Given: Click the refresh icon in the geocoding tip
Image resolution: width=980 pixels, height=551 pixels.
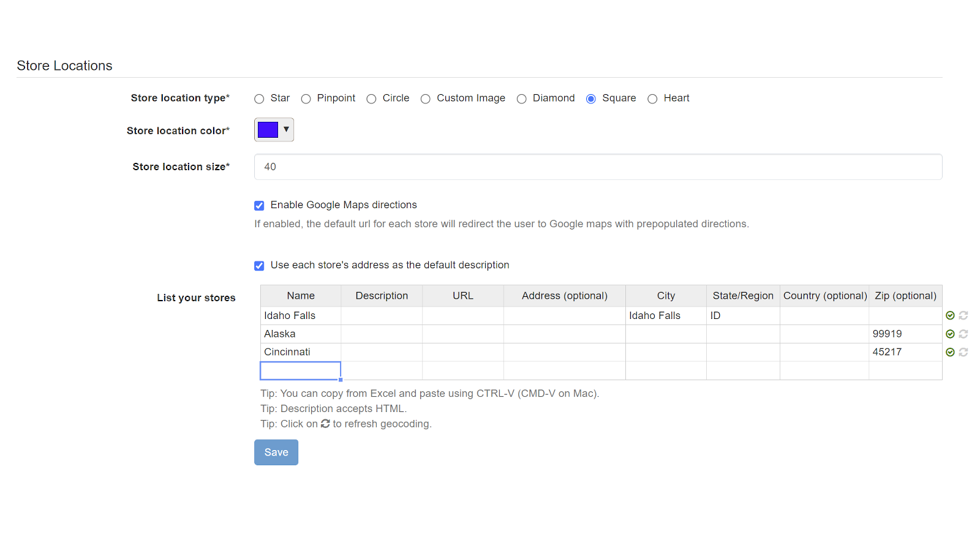Looking at the screenshot, I should coord(325,424).
